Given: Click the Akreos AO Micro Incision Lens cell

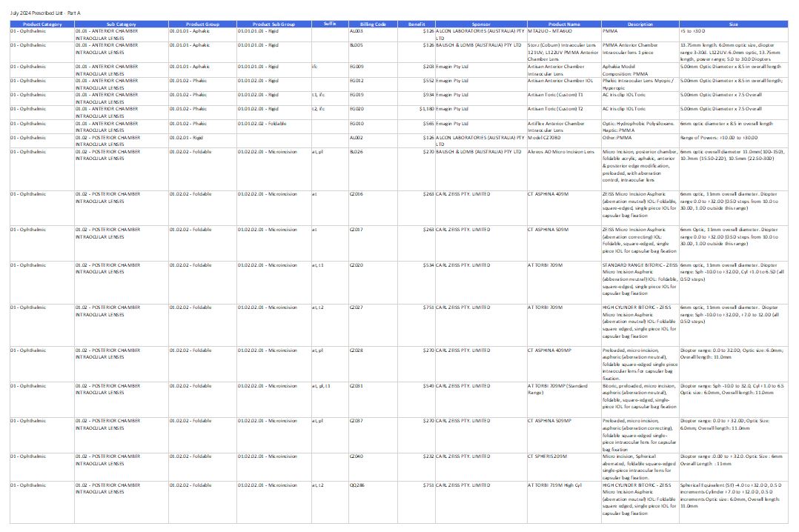Looking at the screenshot, I should coord(564,169).
